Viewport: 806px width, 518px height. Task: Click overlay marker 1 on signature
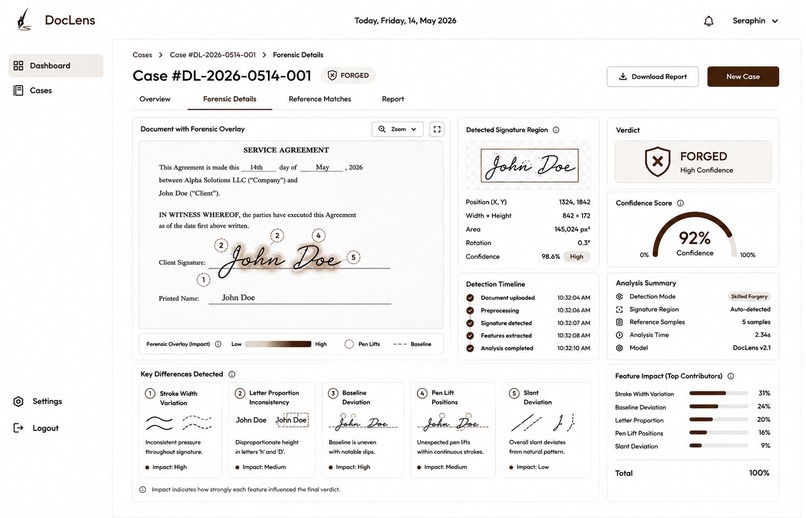tap(204, 280)
